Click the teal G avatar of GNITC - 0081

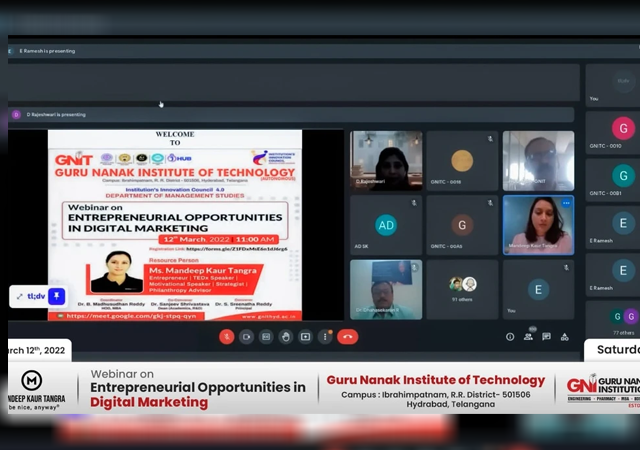[623, 176]
